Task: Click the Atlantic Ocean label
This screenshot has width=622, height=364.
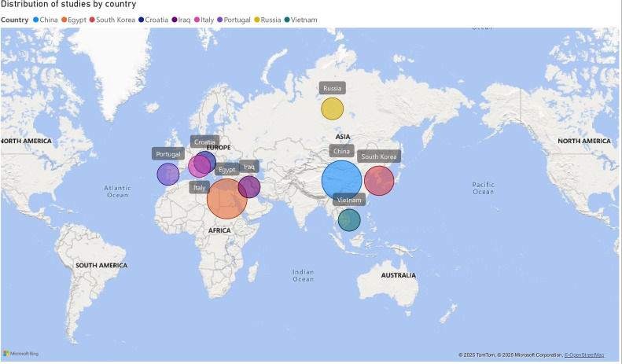Action: coord(117,192)
